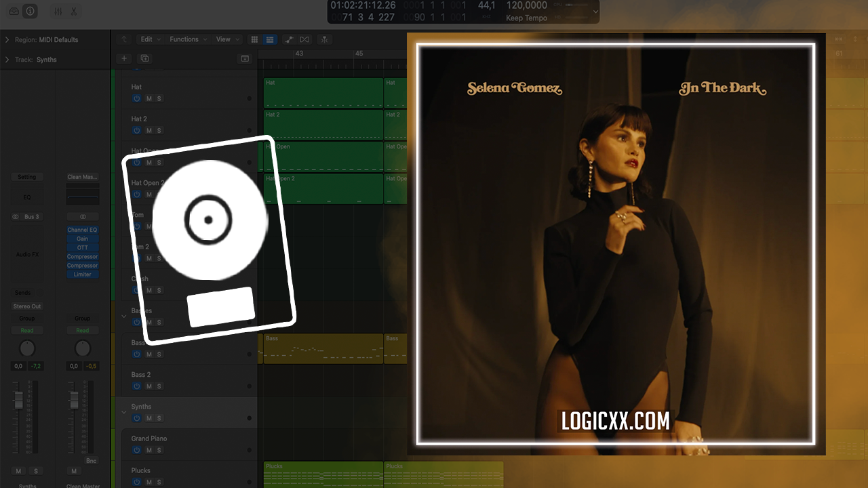Select the Plucks region in the timeline
The image size is (868, 488).
pyautogui.click(x=323, y=474)
